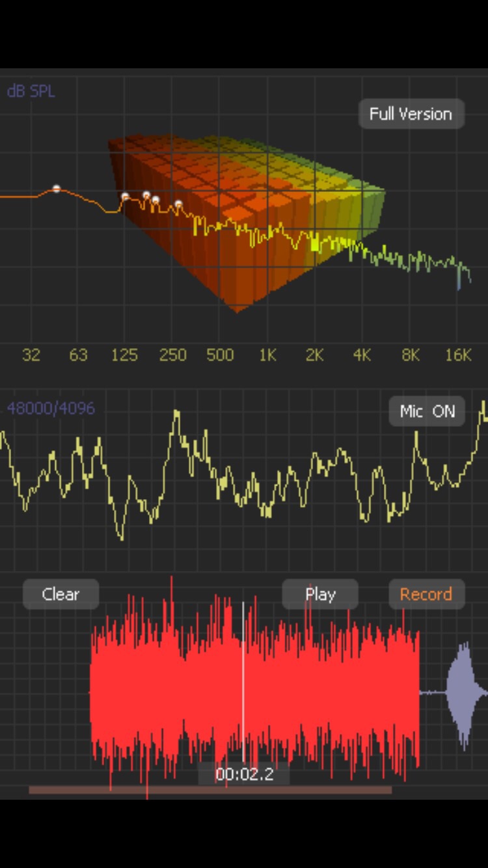The image size is (488, 868).
Task: Play the recorded audio
Action: tap(319, 594)
